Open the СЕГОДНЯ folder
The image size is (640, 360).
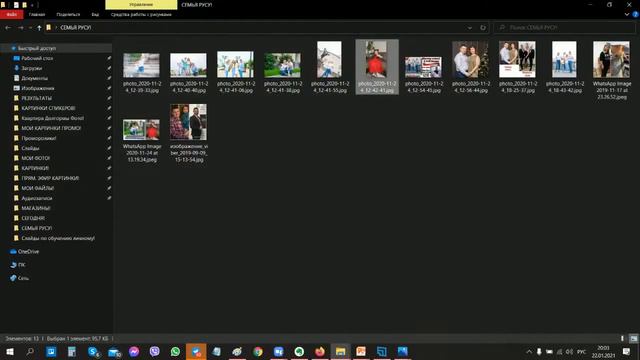(33, 218)
